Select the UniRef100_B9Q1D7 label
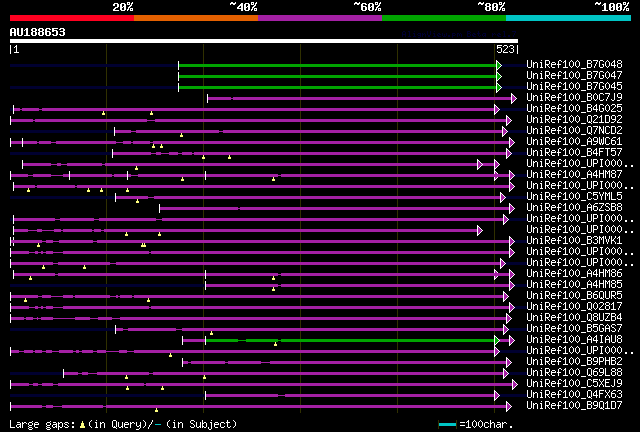The width and height of the screenshot is (640, 432). [574, 406]
